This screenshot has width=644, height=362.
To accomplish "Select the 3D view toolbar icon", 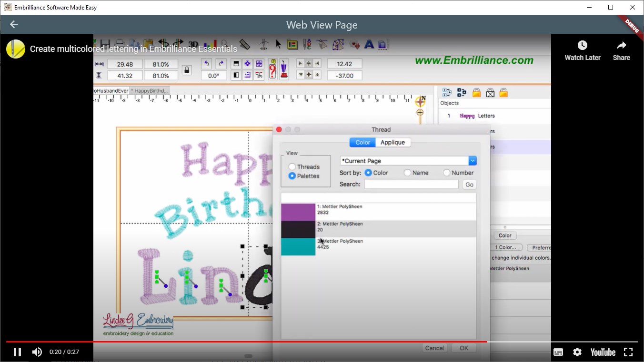I will 193,44.
